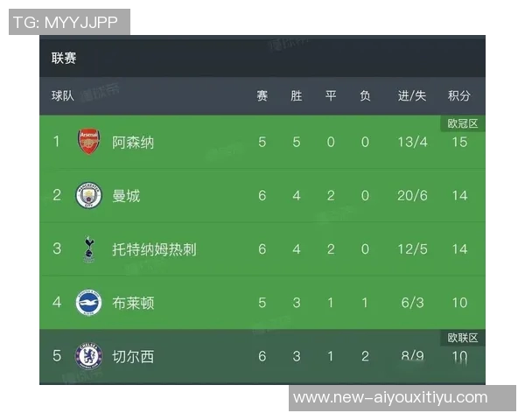The image size is (525, 420).
Task: Sort by 积分 points column header
Action: click(459, 95)
